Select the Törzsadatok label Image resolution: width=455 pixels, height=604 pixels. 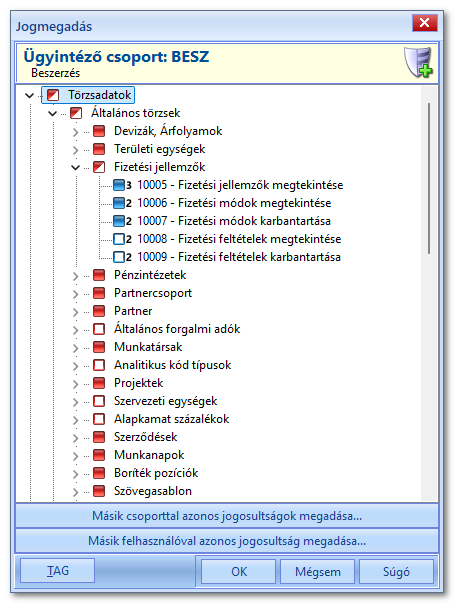(x=100, y=95)
